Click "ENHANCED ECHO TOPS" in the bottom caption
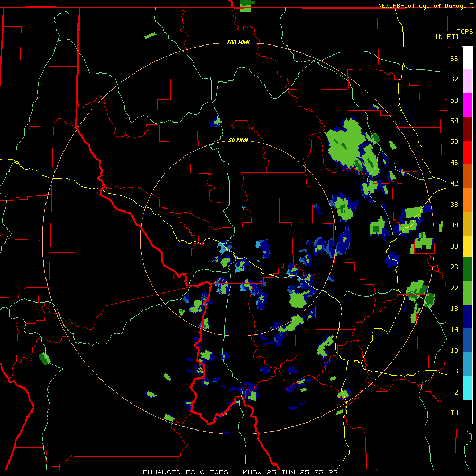Screen dimensions: 476x476 (x=186, y=472)
